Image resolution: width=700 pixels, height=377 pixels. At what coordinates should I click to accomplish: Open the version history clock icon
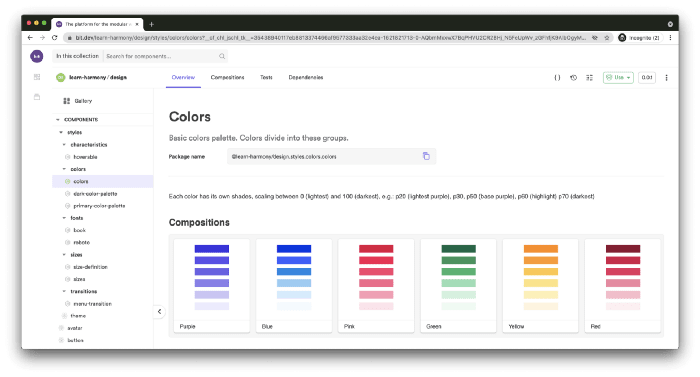(574, 78)
